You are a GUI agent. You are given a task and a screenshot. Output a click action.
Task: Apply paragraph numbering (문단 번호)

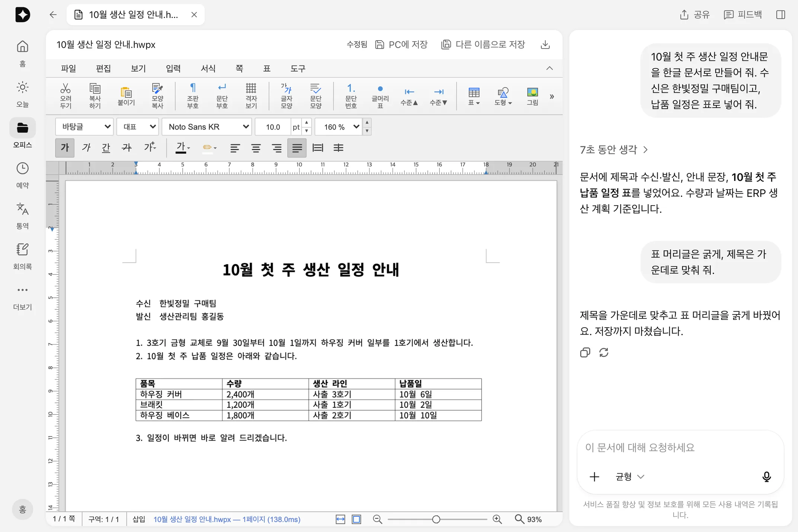[x=351, y=96]
